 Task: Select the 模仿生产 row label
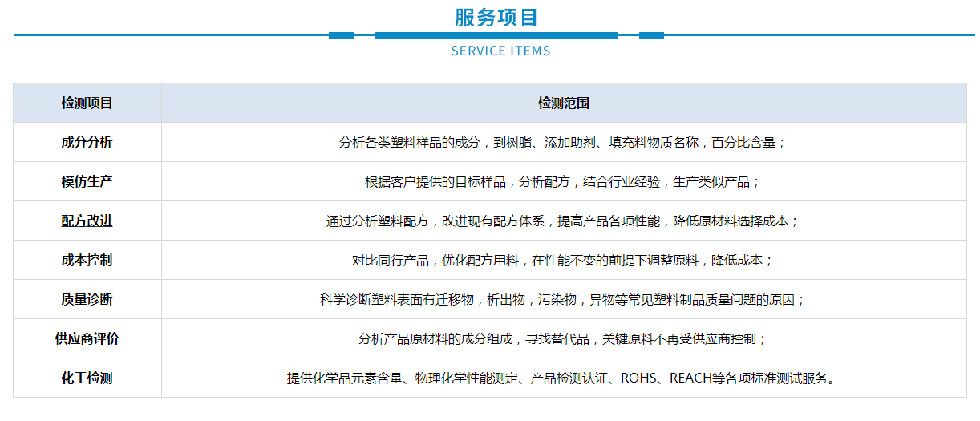pos(87,181)
